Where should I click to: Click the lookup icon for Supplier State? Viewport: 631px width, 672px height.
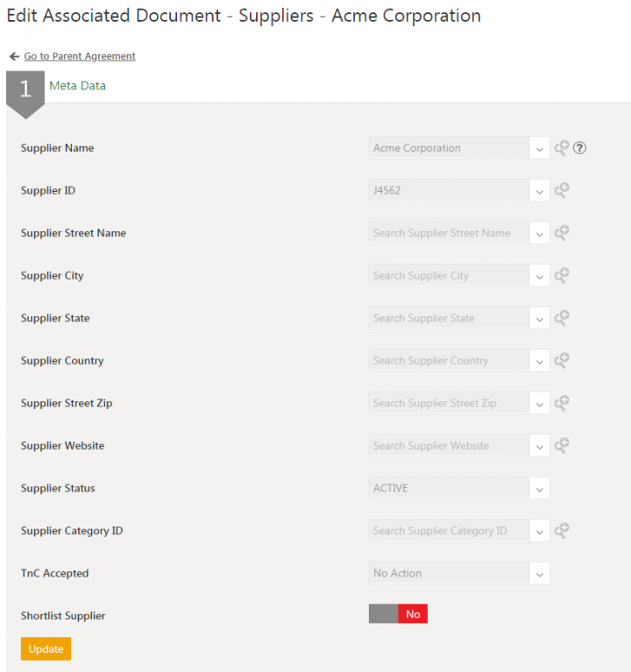pos(562,318)
